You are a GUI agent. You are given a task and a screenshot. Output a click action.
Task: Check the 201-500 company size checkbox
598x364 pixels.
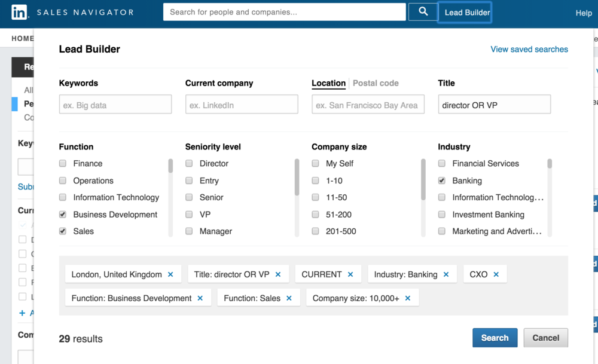click(315, 231)
